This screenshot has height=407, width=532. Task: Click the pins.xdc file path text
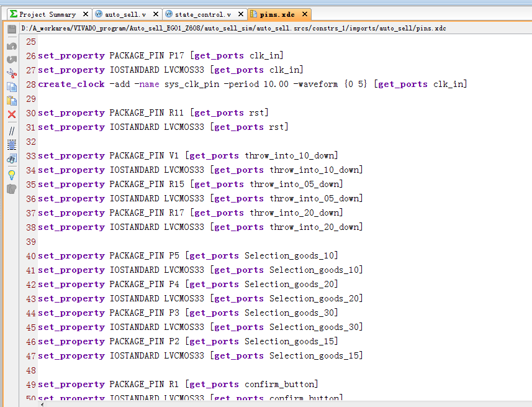[x=234, y=28]
